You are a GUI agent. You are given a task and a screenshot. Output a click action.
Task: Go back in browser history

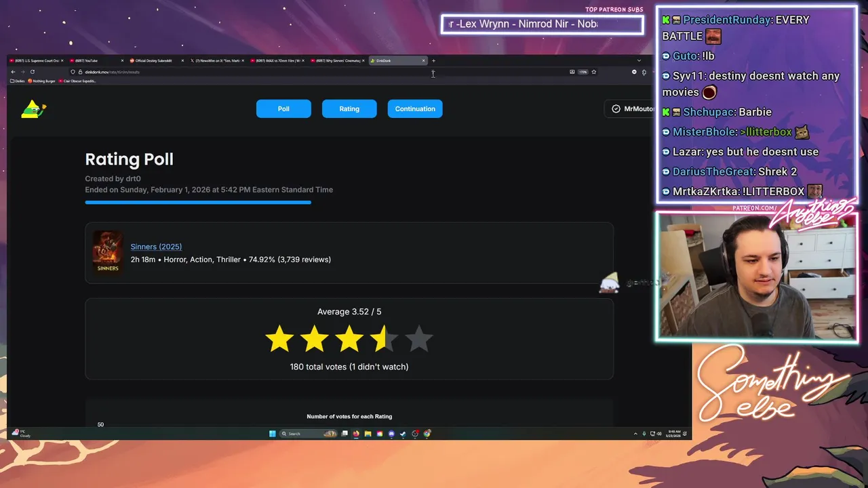13,72
